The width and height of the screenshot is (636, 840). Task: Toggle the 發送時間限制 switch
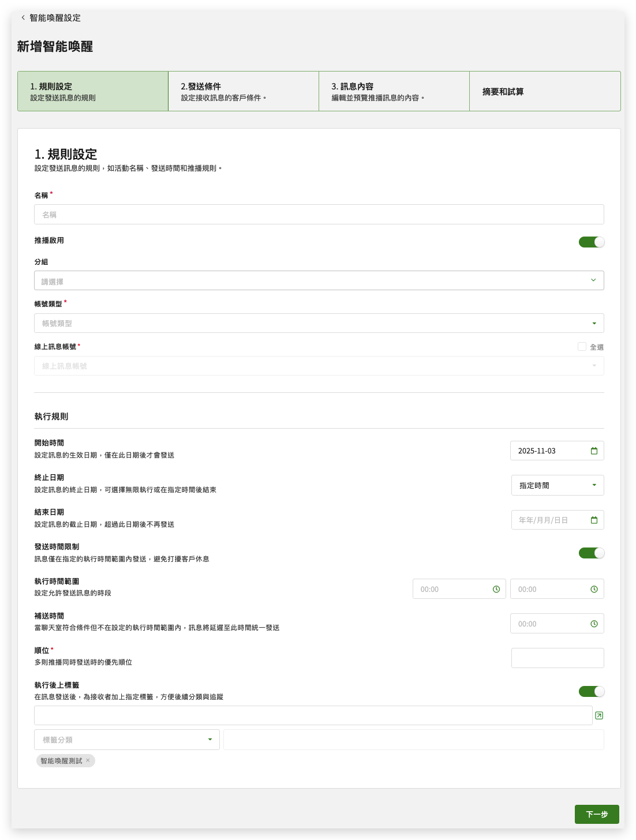coord(592,553)
